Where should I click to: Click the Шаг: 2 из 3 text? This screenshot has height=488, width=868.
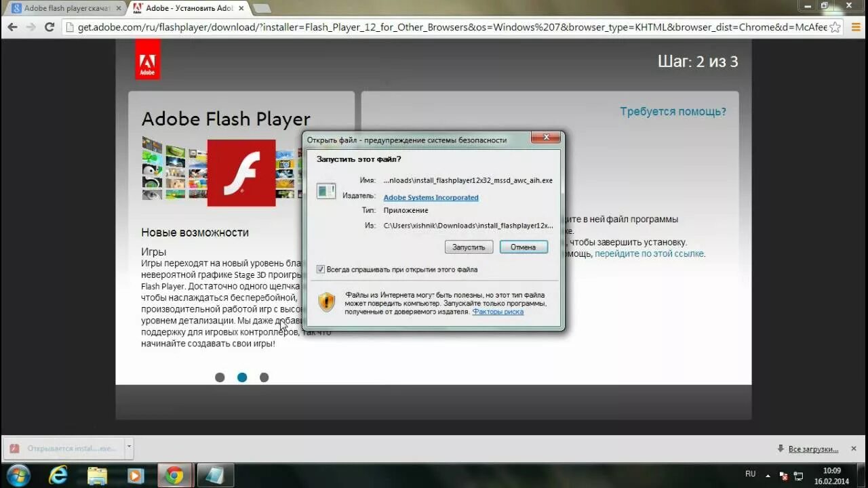[698, 62]
